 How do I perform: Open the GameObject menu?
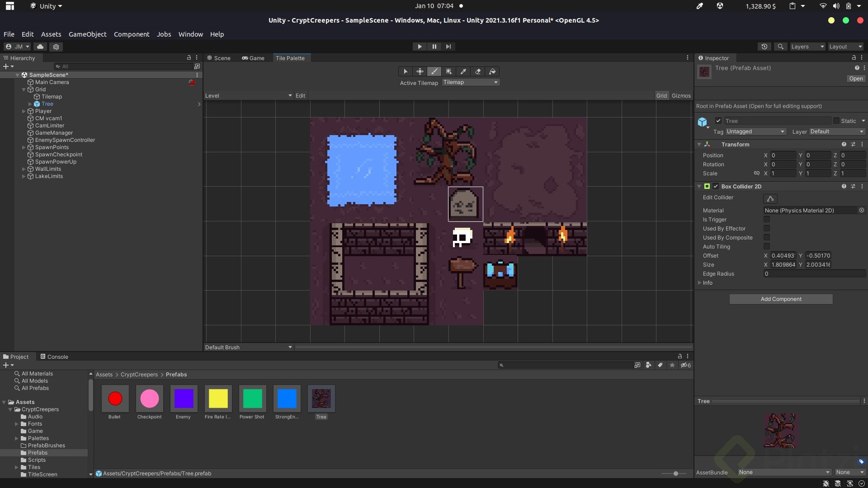[87, 34]
